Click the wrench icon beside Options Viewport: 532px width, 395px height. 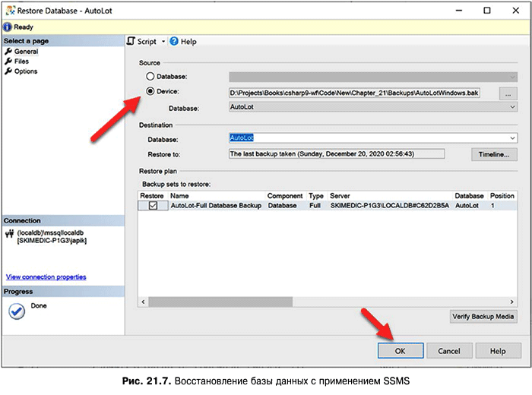point(8,71)
